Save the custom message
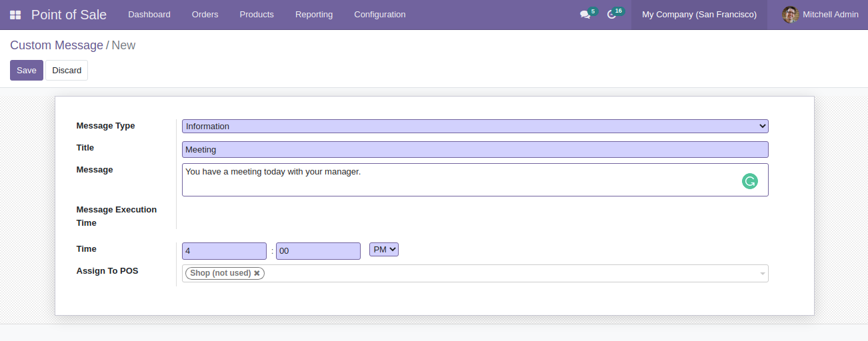 click(27, 71)
